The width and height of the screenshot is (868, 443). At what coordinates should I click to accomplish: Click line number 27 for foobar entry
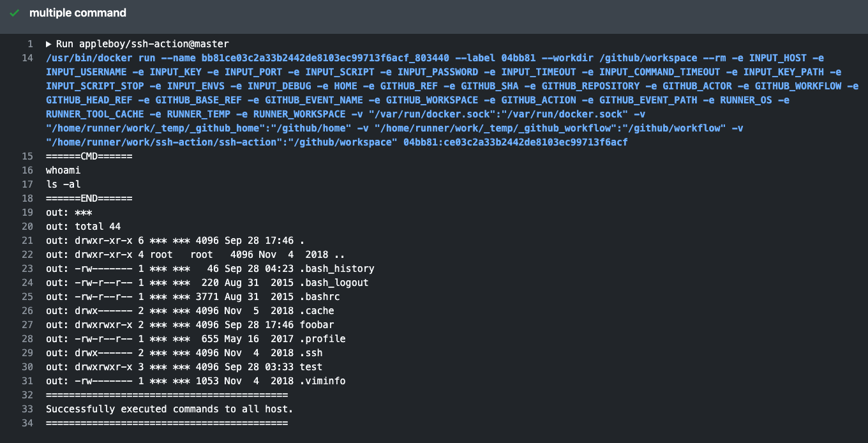(27, 325)
